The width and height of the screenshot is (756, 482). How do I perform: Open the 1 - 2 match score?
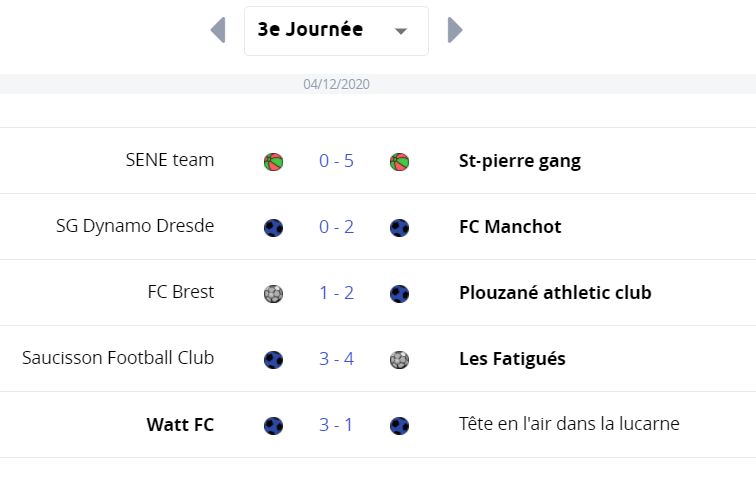coord(337,293)
